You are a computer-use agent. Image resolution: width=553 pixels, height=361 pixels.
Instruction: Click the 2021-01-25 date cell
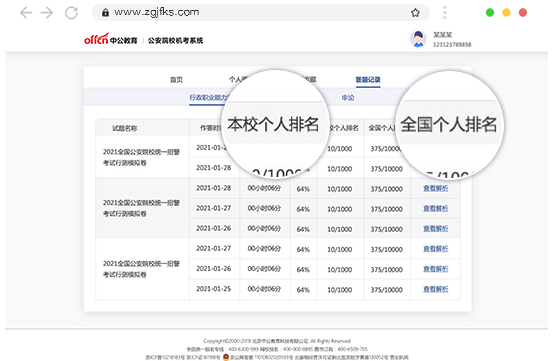coord(214,289)
